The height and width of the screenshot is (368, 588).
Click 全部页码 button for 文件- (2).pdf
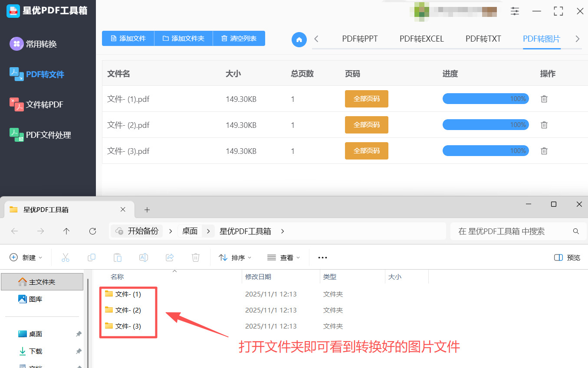[366, 125]
